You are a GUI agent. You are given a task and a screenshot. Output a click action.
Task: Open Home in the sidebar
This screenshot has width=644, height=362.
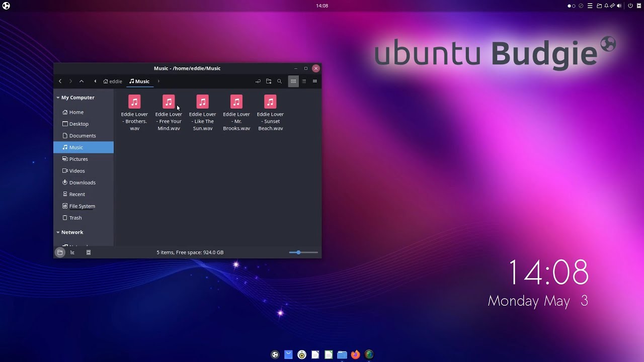(84, 112)
